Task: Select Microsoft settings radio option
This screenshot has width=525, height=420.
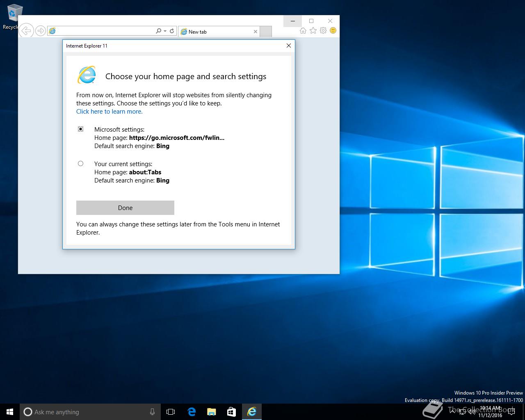Action: point(81,129)
